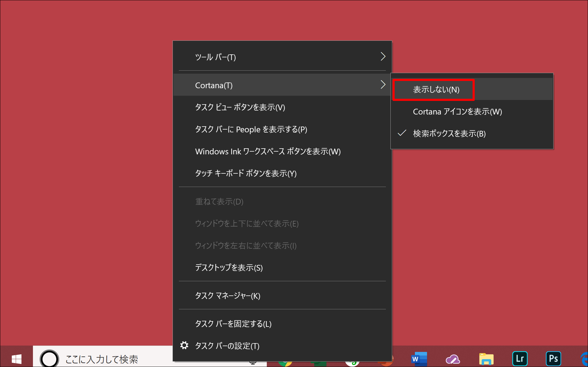Expand the Cortana(T) submenu arrow
588x367 pixels.
coord(383,85)
